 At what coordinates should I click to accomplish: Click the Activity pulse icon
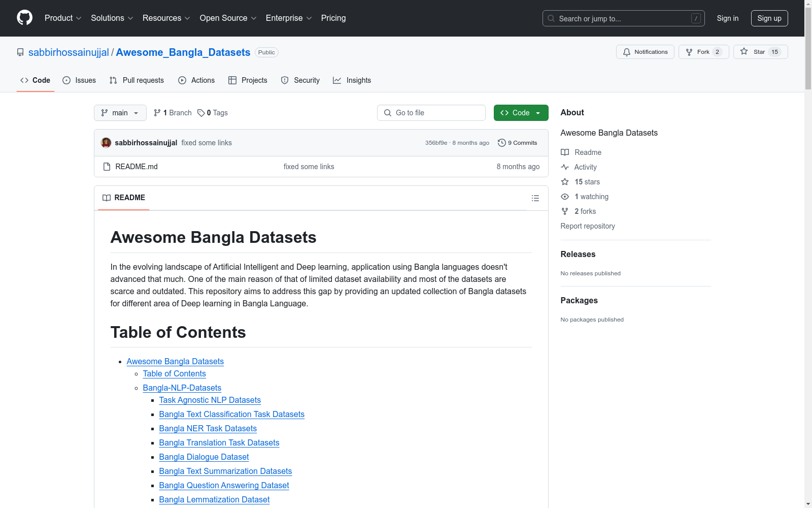coord(565,167)
